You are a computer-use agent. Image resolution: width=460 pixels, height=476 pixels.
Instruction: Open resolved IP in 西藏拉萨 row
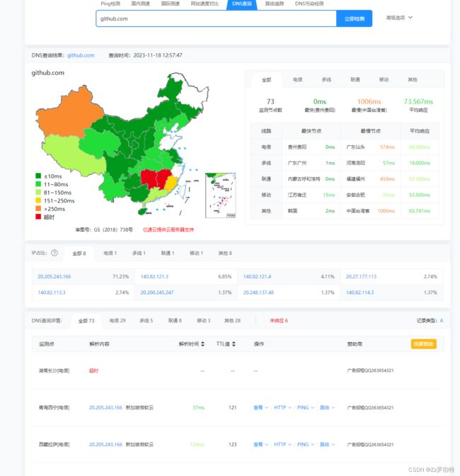click(105, 444)
